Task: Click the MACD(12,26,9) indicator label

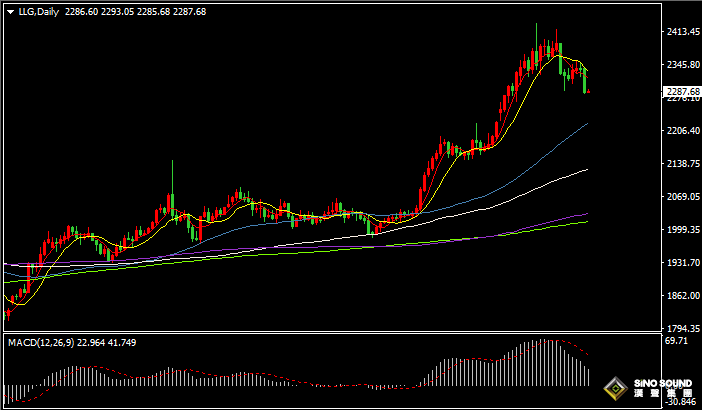Action: pyautogui.click(x=42, y=343)
